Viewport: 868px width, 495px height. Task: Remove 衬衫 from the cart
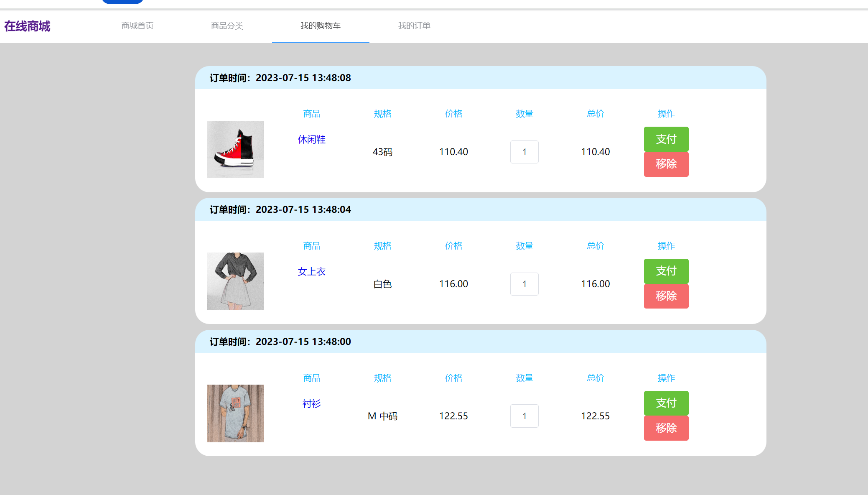coord(666,428)
